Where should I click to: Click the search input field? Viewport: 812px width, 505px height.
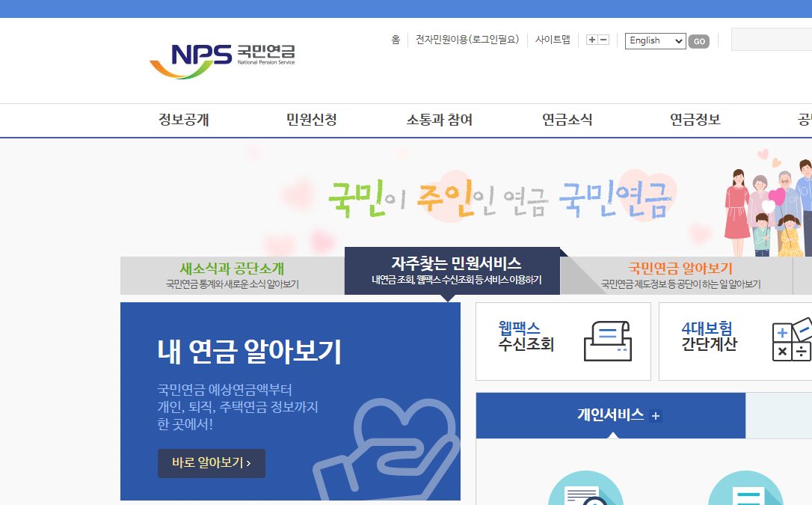(x=772, y=40)
